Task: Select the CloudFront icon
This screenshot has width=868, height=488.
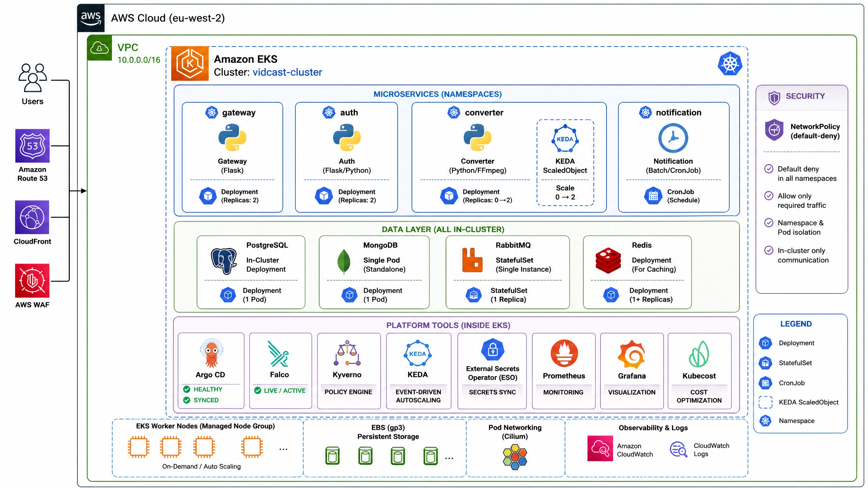Action: point(32,217)
